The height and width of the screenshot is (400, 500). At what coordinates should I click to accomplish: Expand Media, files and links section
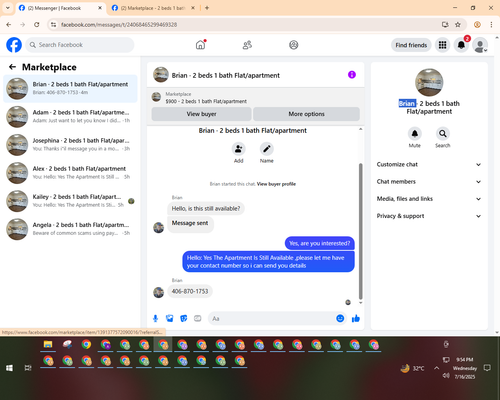click(429, 199)
